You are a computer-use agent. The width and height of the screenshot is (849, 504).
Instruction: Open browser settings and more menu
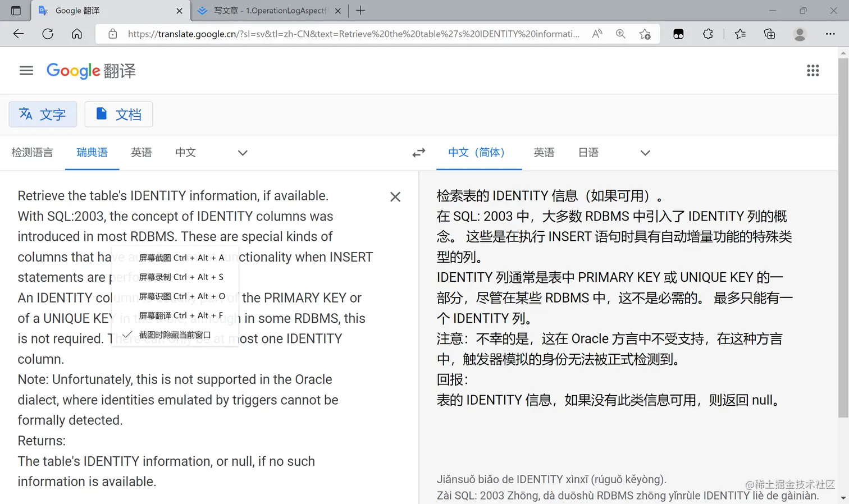tap(830, 34)
